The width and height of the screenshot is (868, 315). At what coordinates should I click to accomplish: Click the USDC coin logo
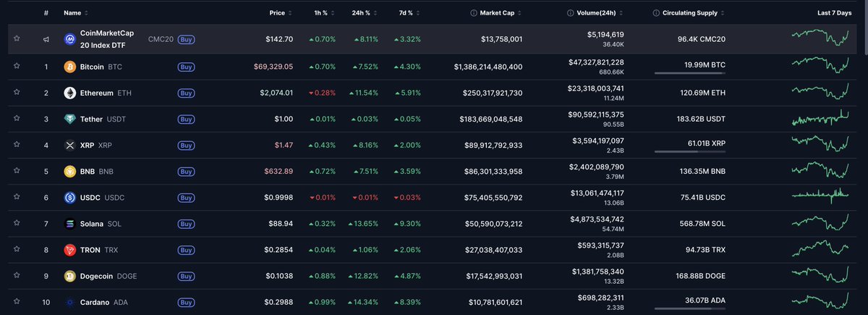[70, 198]
